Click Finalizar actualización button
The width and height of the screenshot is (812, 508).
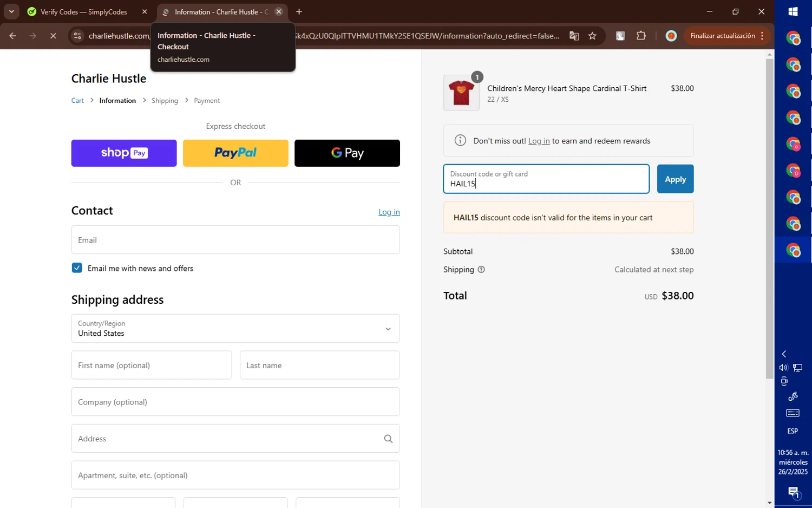[x=722, y=36]
